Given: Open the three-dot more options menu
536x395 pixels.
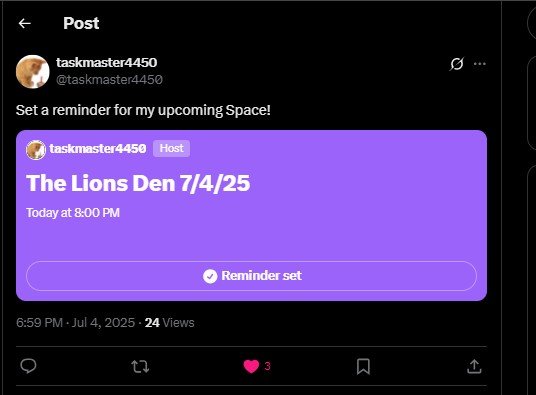Looking at the screenshot, I should pyautogui.click(x=480, y=64).
